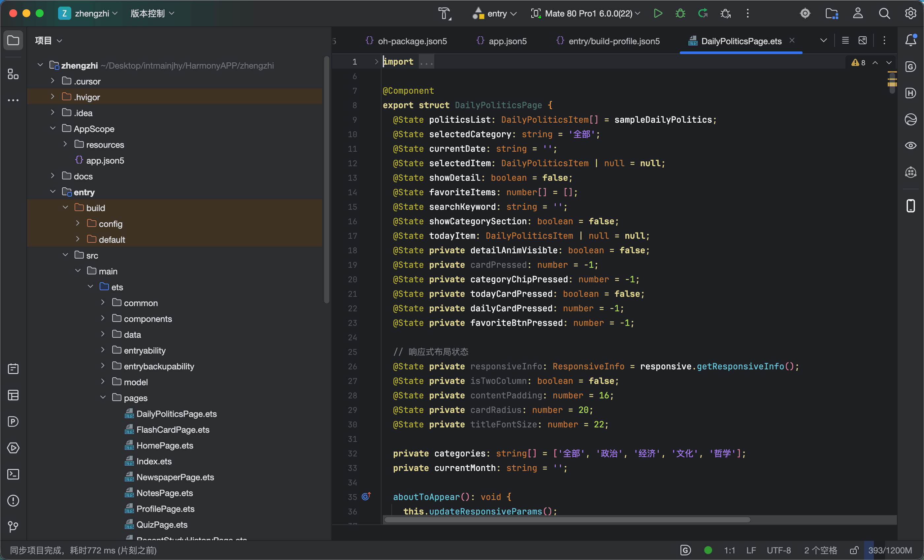The width and height of the screenshot is (924, 560).
Task: Open the Previewer eye icon in the right sidebar
Action: (910, 145)
